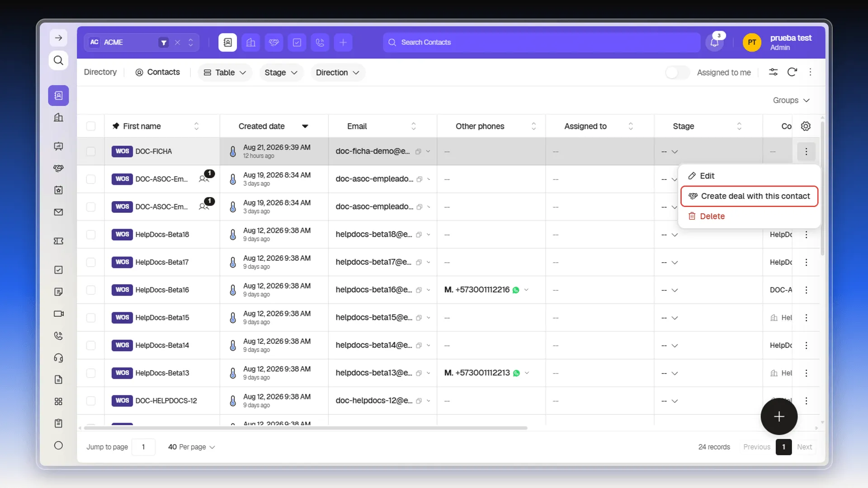
Task: Select the HelpDocs-Beta16 row checkbox
Action: pyautogui.click(x=91, y=290)
